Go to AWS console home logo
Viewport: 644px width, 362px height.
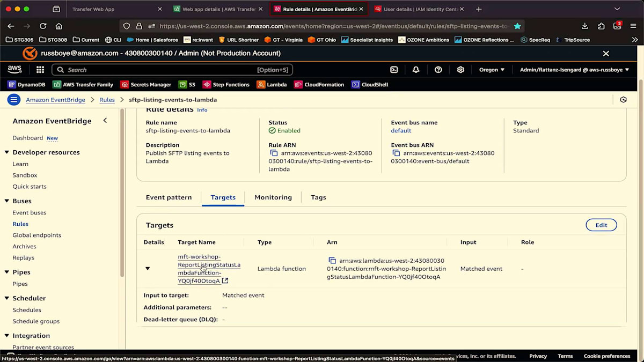point(14,70)
